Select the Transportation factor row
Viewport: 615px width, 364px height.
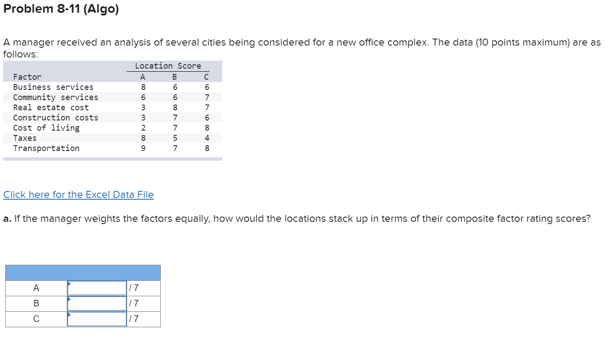[x=46, y=148]
